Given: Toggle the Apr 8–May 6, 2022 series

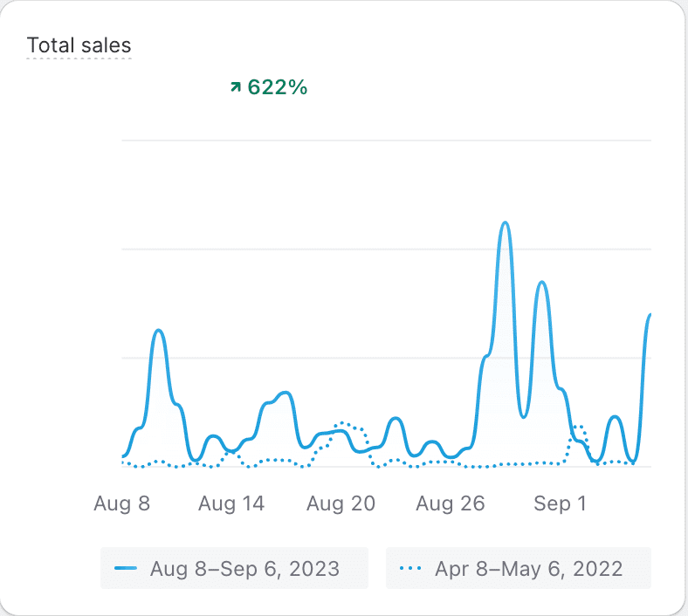Looking at the screenshot, I should pyautogui.click(x=519, y=569).
